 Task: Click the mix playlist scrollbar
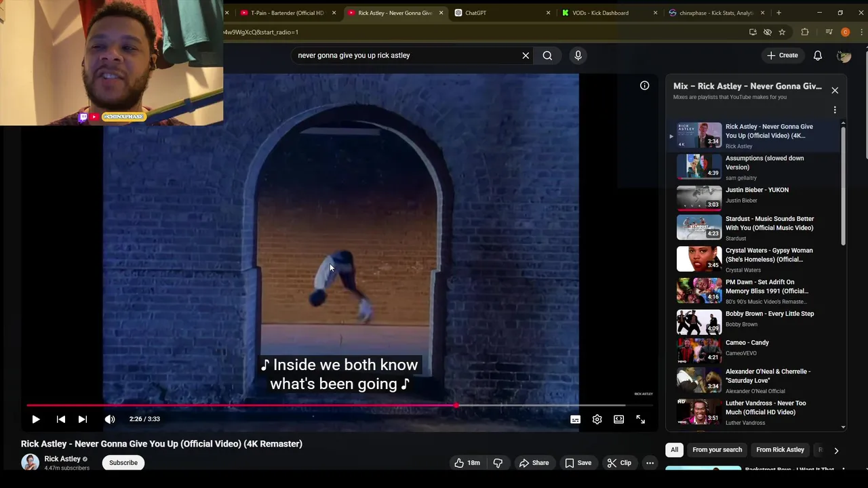(844, 186)
